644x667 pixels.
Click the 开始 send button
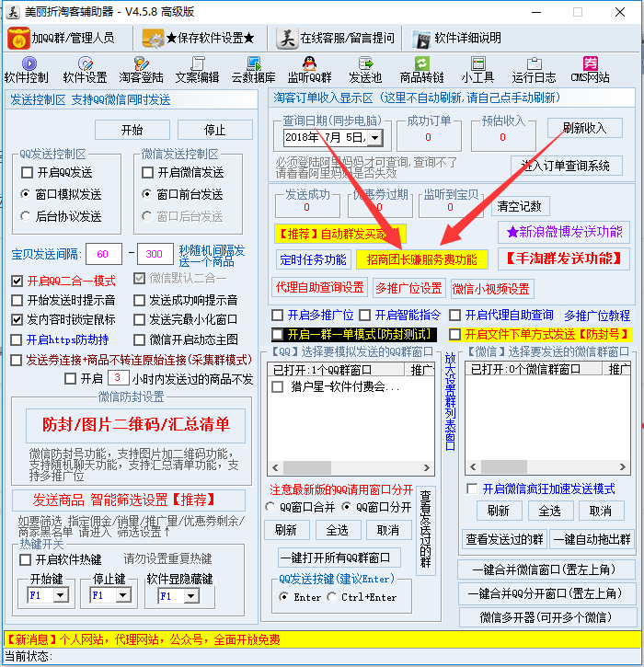(132, 130)
